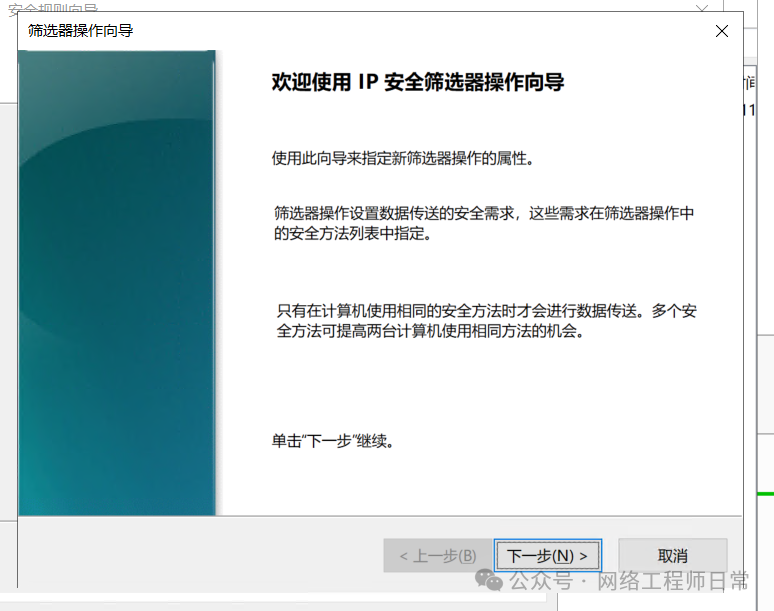Click the partial text behind the dialog's right edge

coord(749,96)
